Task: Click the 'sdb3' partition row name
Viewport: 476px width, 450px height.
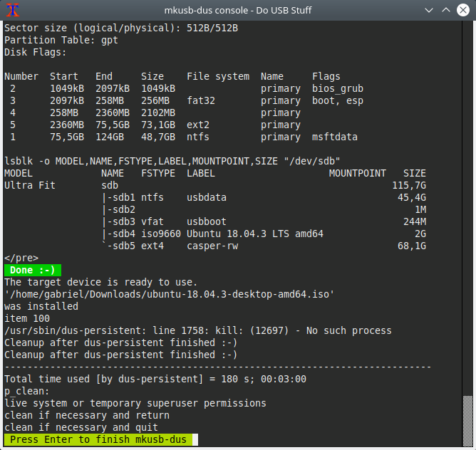Action: [124, 221]
